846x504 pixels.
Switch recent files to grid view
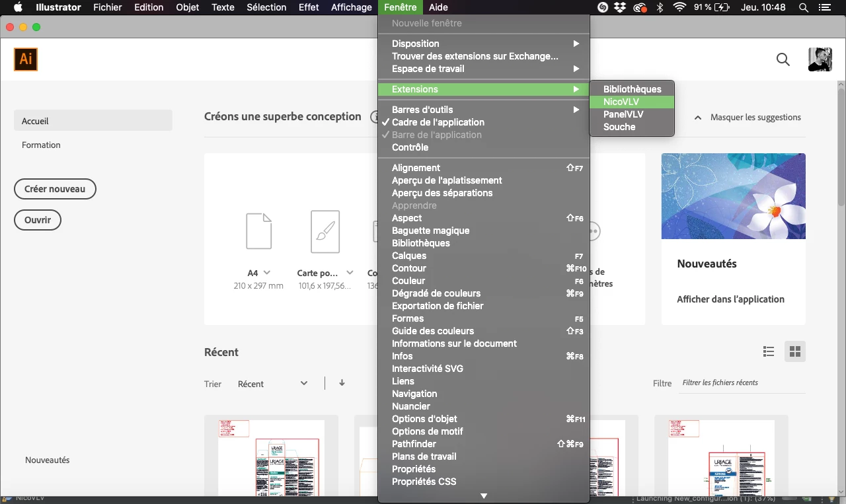click(795, 351)
